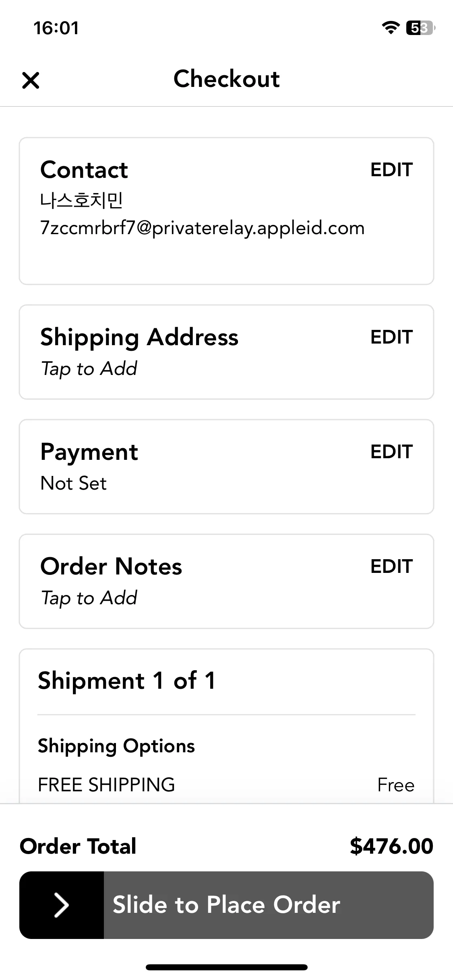This screenshot has height=980, width=453.
Task: Edit the Order Notes
Action: (391, 566)
